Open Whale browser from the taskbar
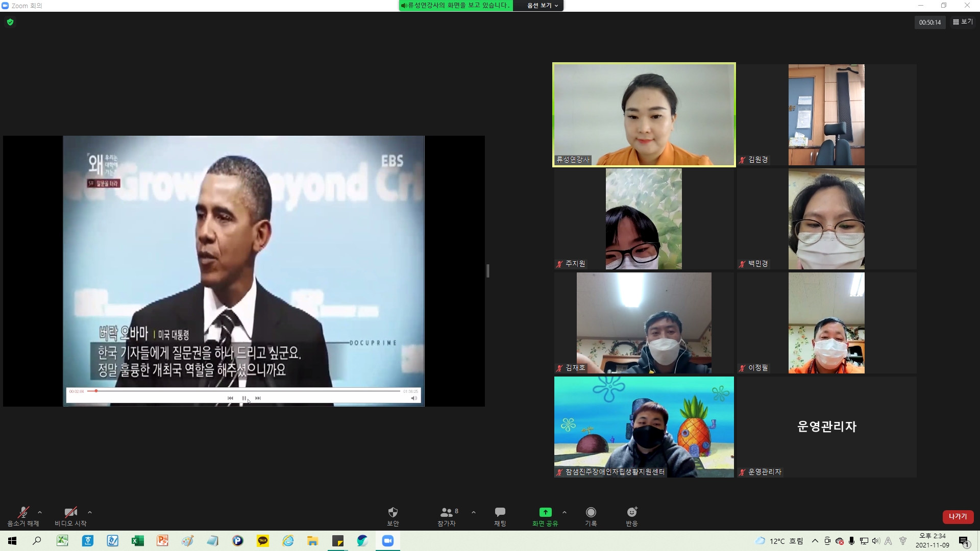This screenshot has height=551, width=980. [362, 541]
